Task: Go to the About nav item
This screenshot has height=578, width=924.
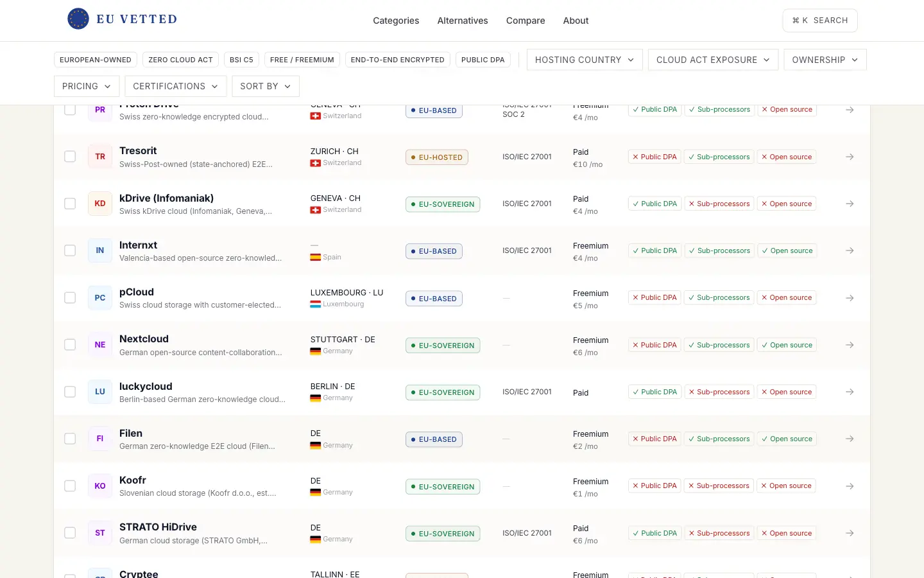Action: (x=576, y=21)
